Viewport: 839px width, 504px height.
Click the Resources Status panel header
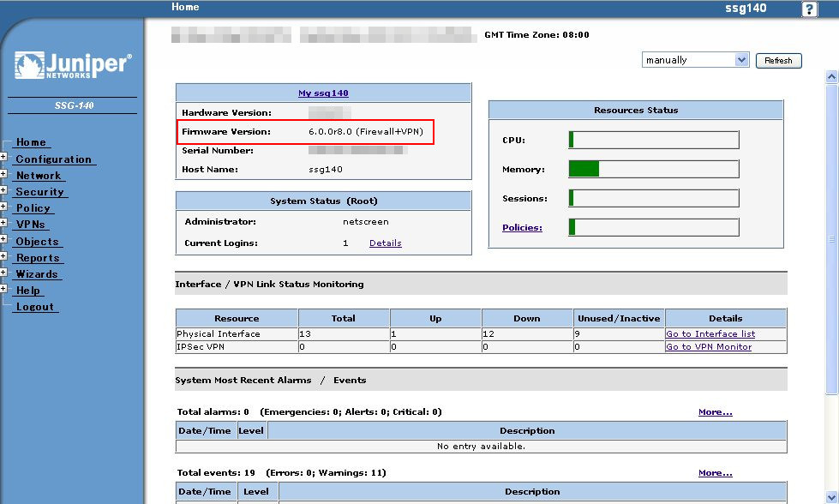[x=636, y=111]
